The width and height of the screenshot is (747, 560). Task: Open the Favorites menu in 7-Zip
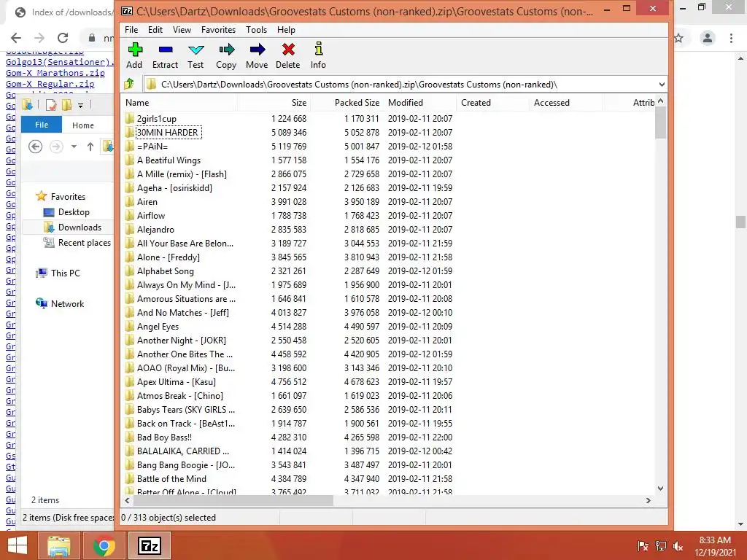218,29
